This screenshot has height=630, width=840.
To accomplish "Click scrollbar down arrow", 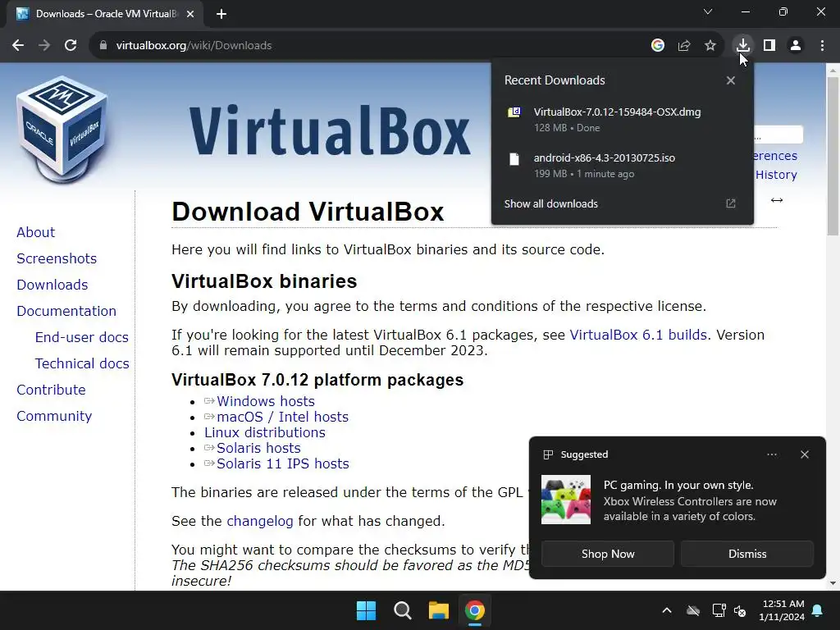I will [833, 583].
